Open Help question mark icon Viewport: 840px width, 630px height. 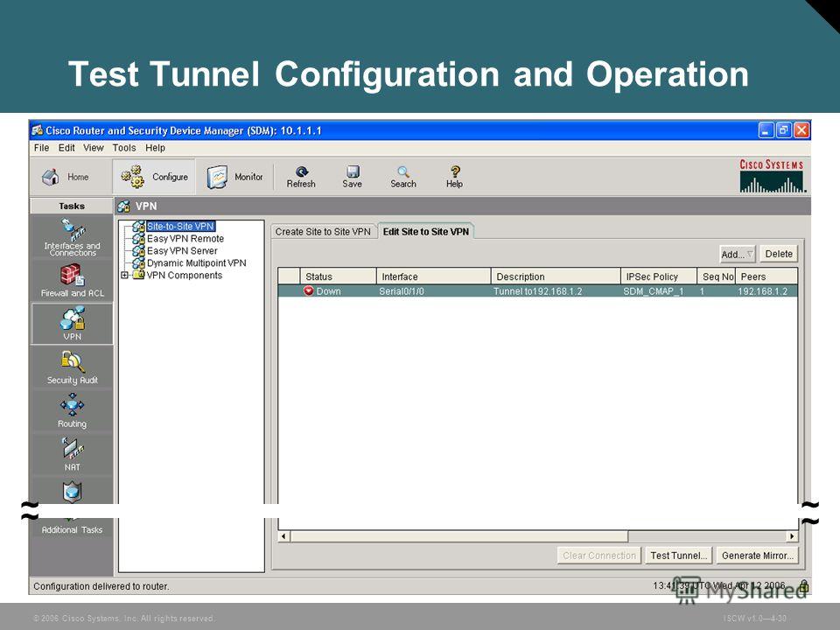pos(454,171)
